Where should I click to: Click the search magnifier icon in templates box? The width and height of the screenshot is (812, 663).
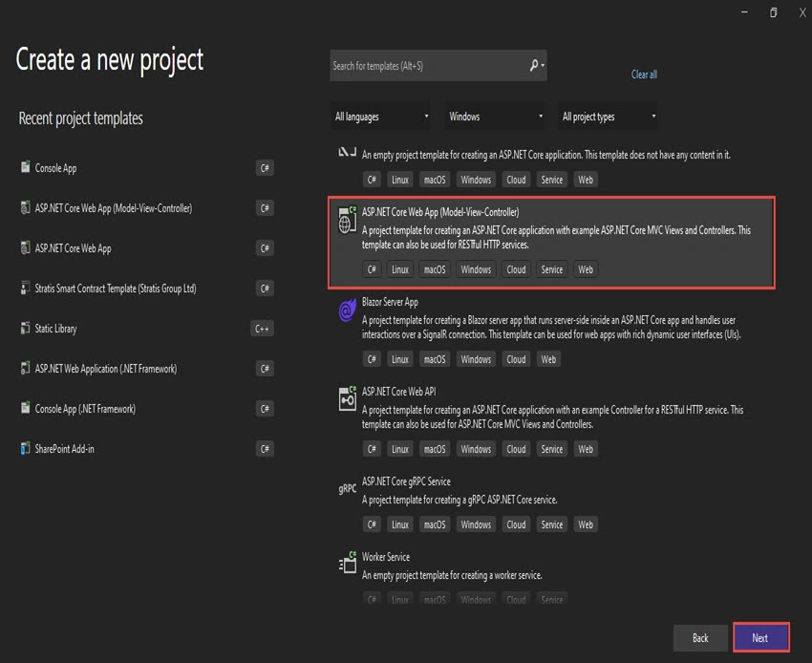[x=534, y=65]
